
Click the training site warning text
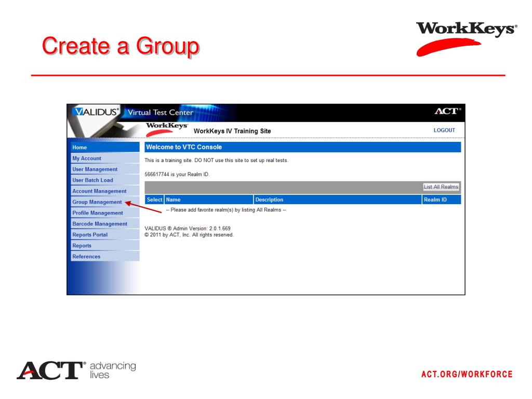(217, 161)
